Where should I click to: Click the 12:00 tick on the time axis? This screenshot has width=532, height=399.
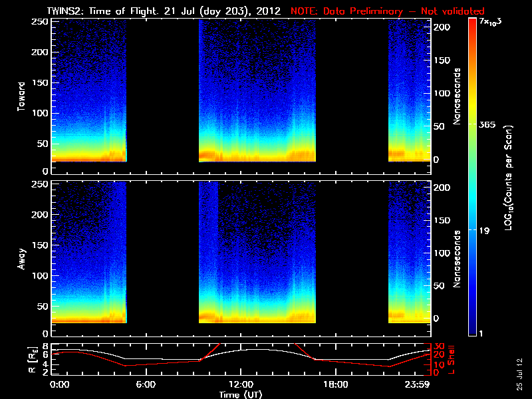[241, 384]
